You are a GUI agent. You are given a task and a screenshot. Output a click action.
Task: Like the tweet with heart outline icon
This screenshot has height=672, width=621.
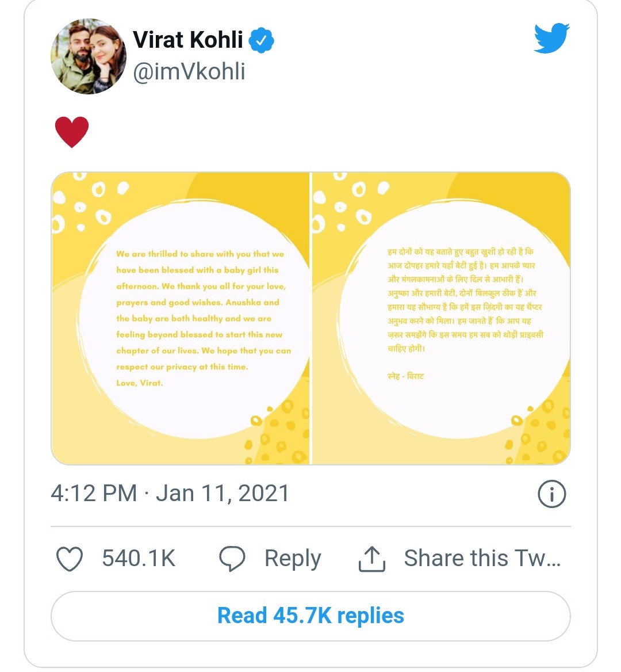point(70,559)
